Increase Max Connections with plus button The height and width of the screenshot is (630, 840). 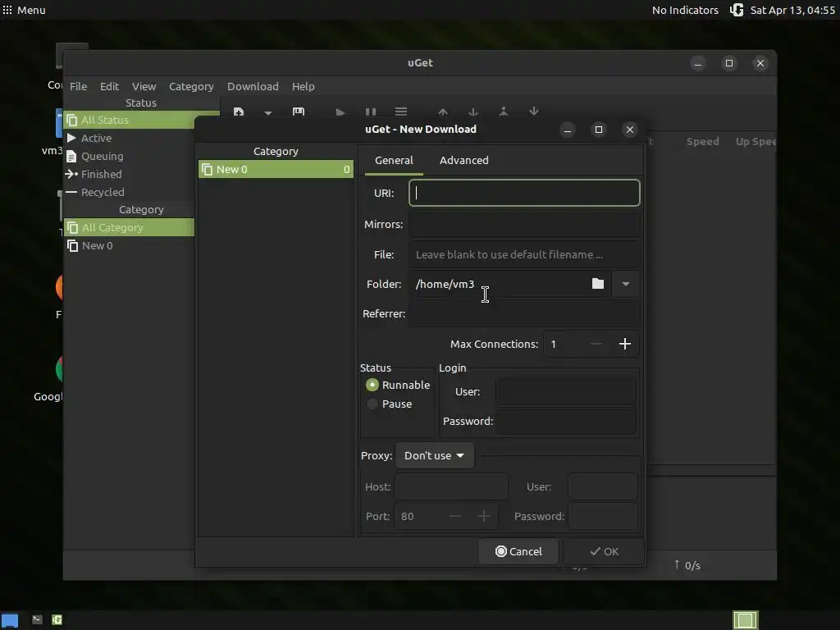point(624,344)
